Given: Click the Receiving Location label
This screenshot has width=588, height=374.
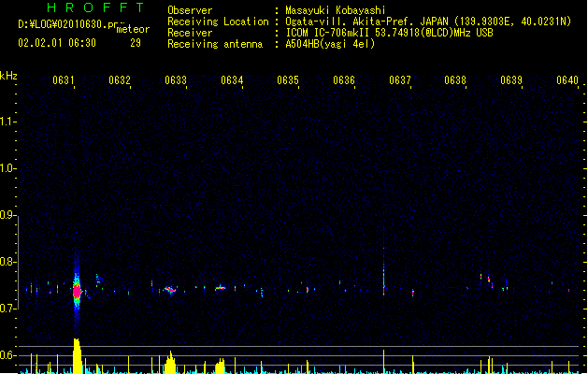Looking at the screenshot, I should tap(218, 22).
